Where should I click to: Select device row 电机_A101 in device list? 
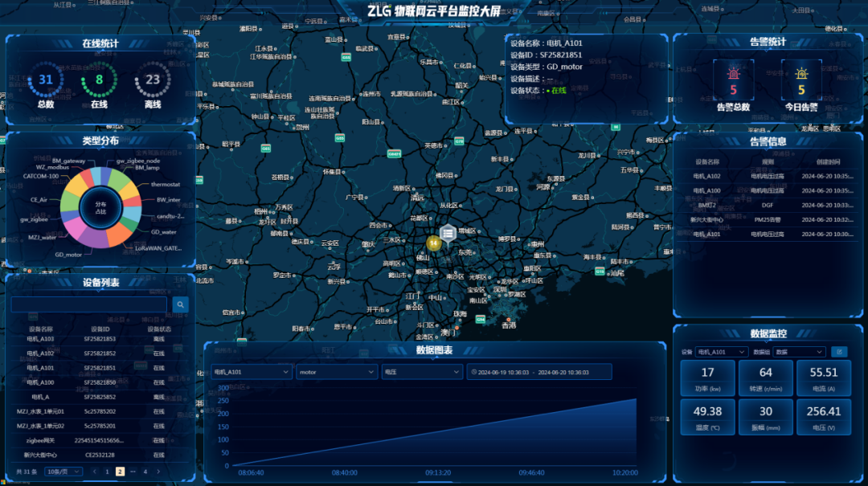(x=100, y=368)
